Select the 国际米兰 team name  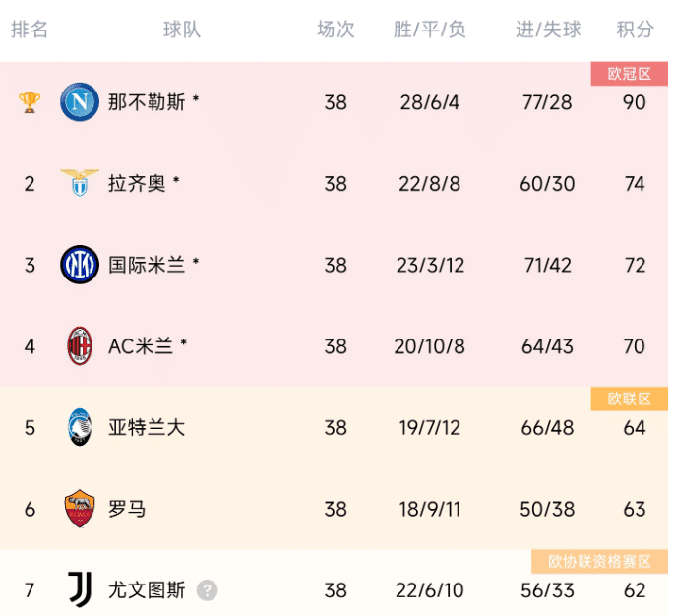[x=147, y=265]
